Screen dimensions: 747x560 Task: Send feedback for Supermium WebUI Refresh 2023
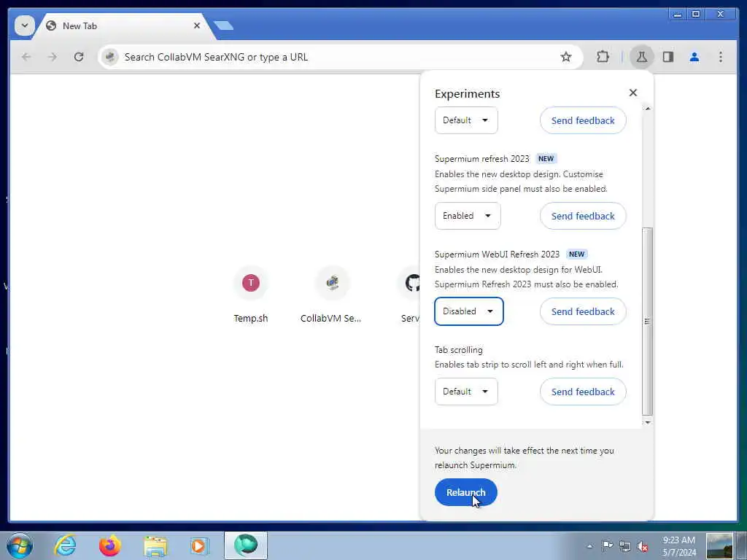(x=583, y=311)
